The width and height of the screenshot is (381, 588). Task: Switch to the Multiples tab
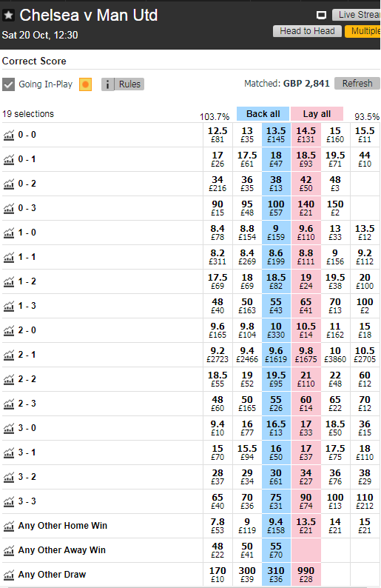(x=363, y=31)
